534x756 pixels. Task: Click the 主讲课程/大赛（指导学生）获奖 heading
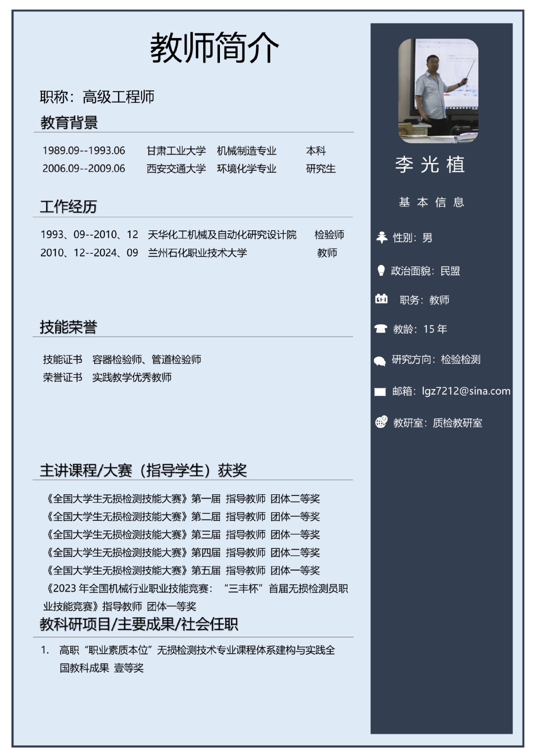143,470
